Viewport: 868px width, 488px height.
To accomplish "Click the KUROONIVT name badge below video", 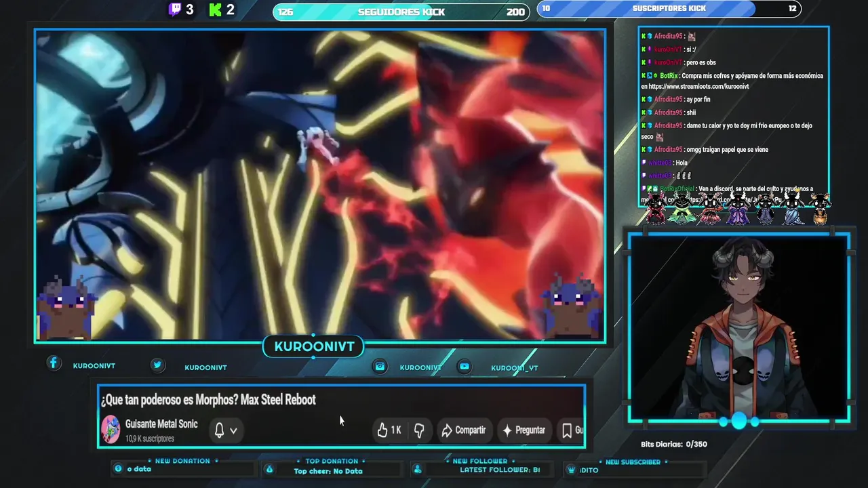I will click(x=314, y=346).
